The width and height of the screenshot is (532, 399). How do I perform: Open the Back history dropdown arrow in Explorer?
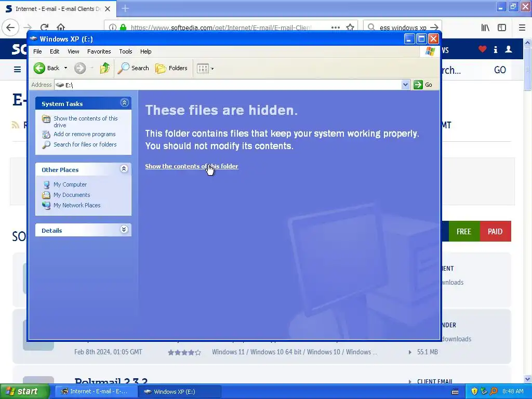(65, 68)
